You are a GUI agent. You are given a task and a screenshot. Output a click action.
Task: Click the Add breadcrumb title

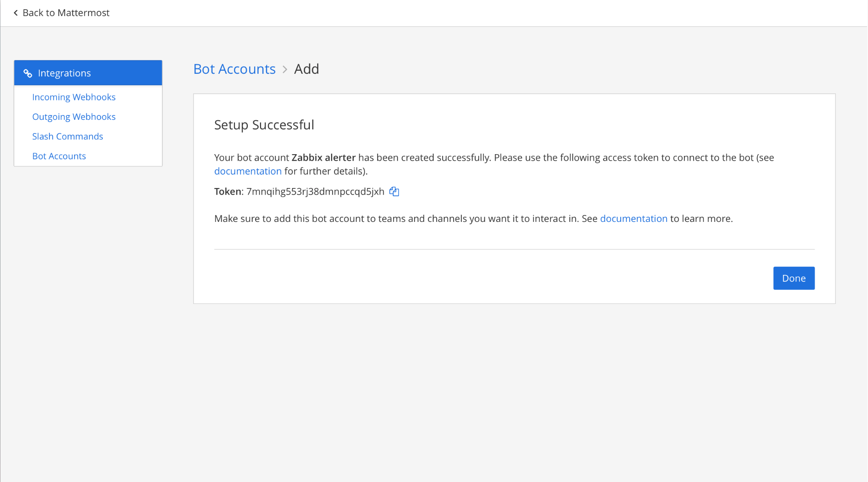[x=306, y=69]
